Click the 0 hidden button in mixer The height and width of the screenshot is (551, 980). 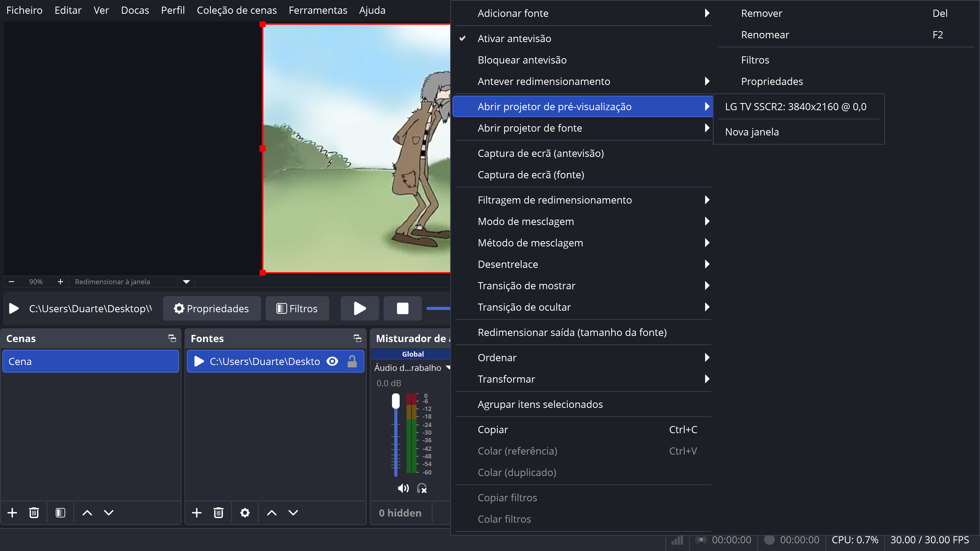400,513
